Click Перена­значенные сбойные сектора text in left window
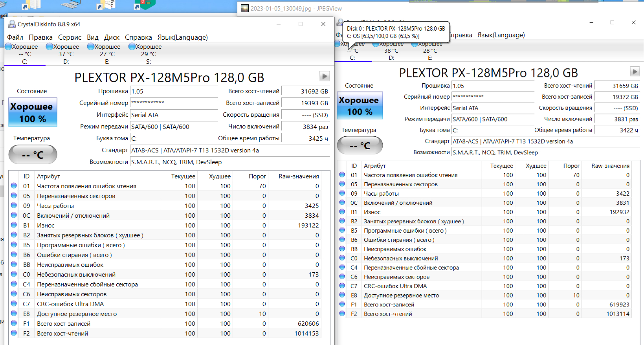644x345 pixels. point(87,284)
